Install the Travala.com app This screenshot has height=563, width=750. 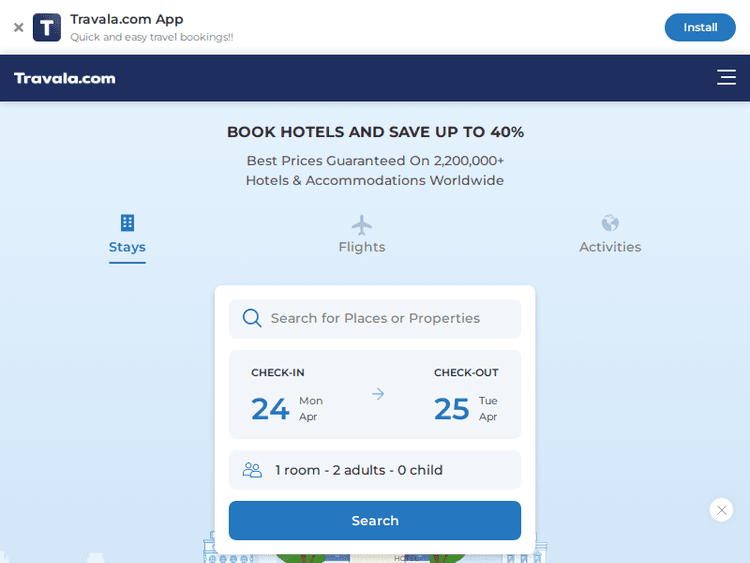tap(700, 27)
